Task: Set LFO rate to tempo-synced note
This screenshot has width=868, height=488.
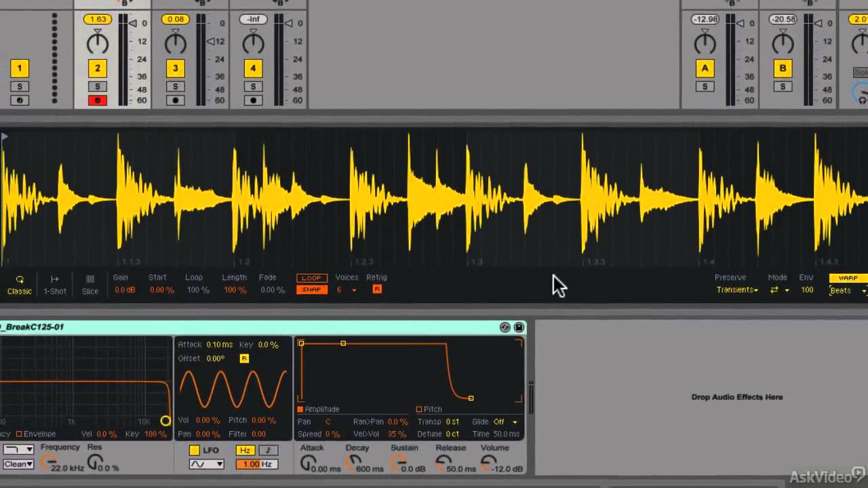Action: (x=269, y=450)
